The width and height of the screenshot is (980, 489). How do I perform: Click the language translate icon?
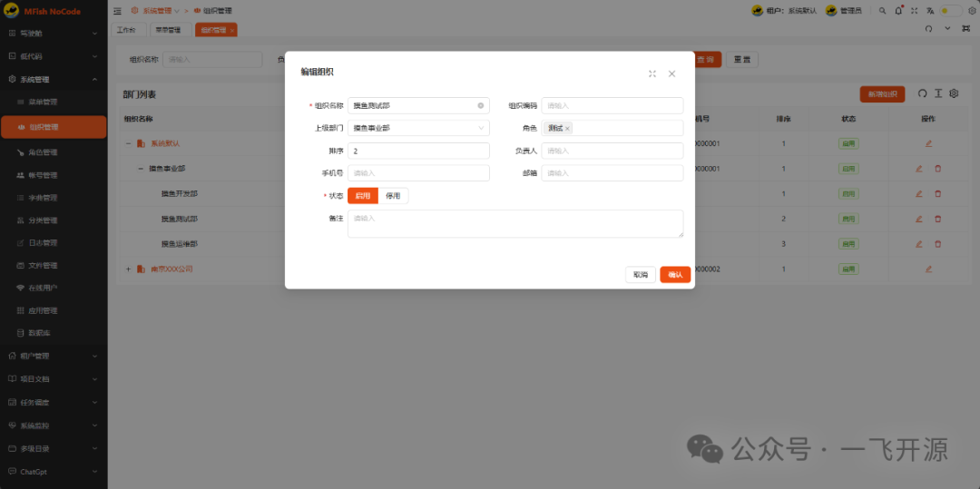[930, 11]
